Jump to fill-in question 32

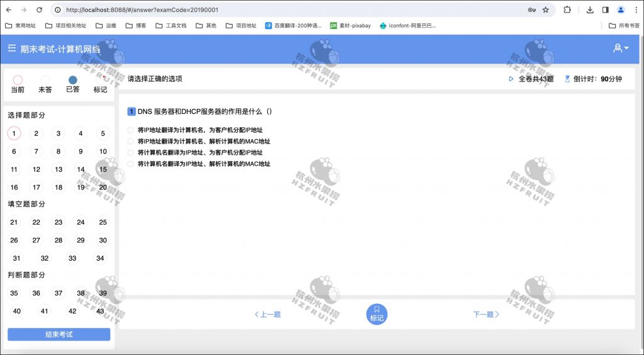pos(45,259)
